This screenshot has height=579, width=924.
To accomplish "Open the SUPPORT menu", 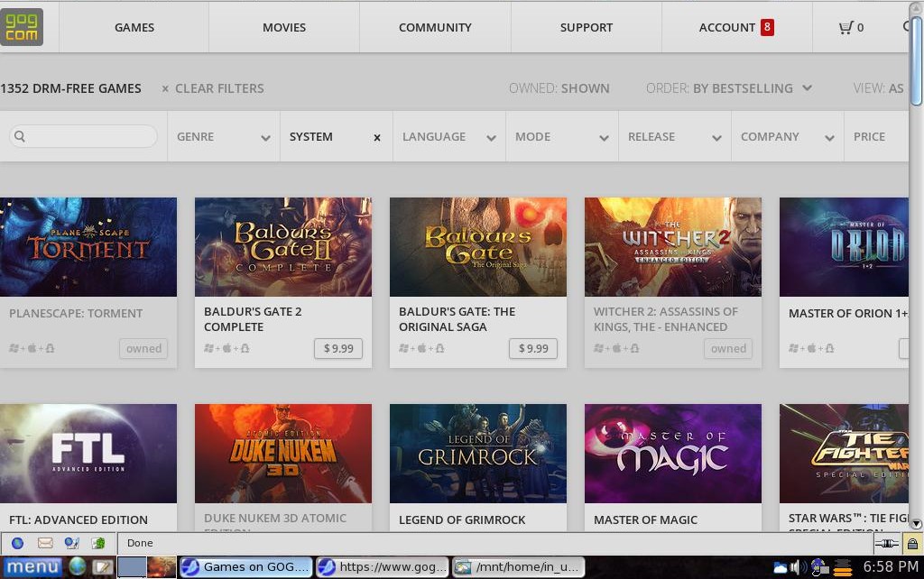I will pos(587,27).
